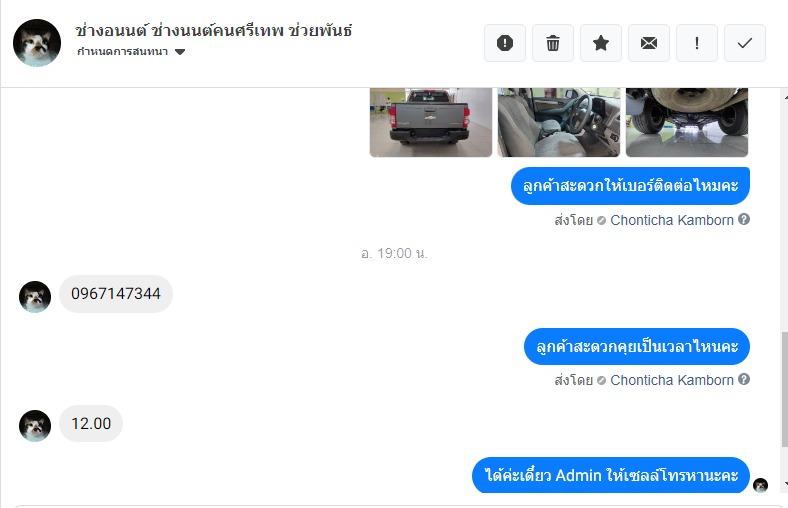The width and height of the screenshot is (788, 508).
Task: Star this conversation with the star icon
Action: [601, 43]
